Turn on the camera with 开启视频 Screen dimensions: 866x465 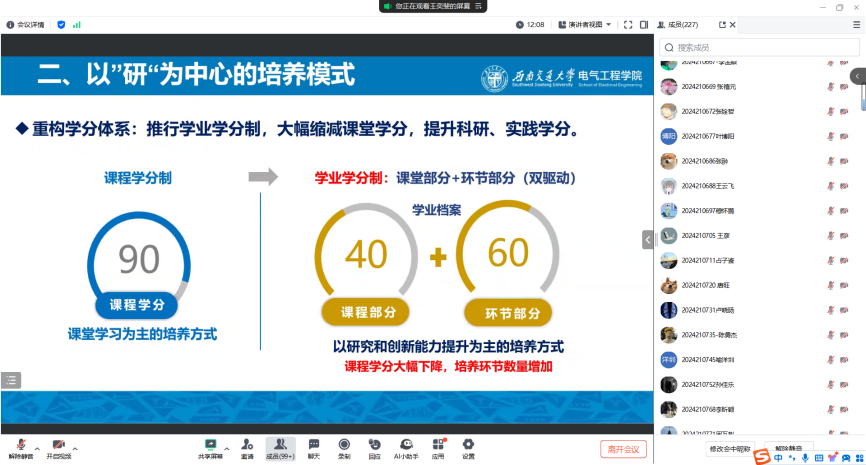[x=58, y=446]
